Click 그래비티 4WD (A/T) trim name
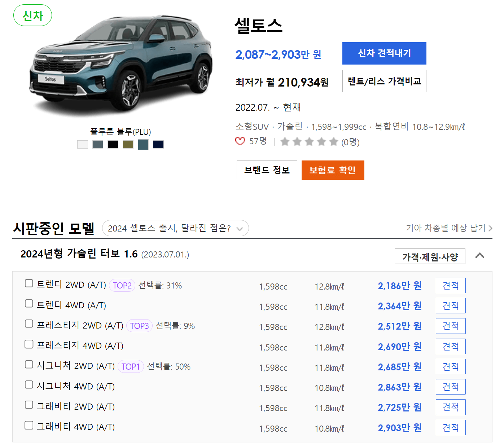504x445 pixels. point(76,427)
